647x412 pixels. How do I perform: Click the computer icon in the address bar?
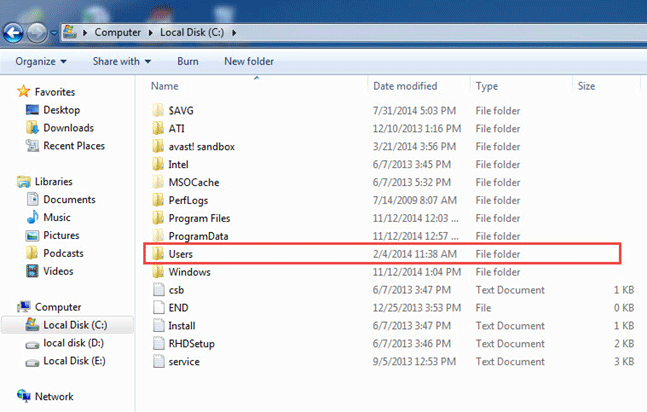click(x=70, y=32)
